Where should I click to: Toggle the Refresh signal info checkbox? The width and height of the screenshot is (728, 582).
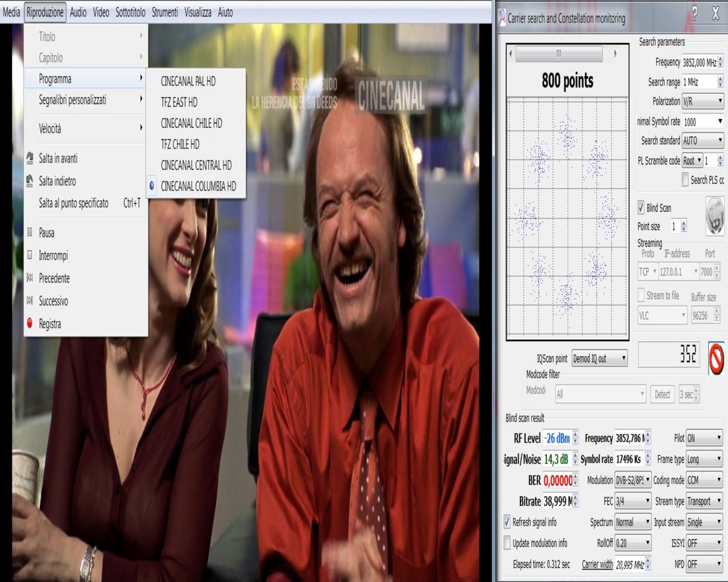tap(507, 521)
